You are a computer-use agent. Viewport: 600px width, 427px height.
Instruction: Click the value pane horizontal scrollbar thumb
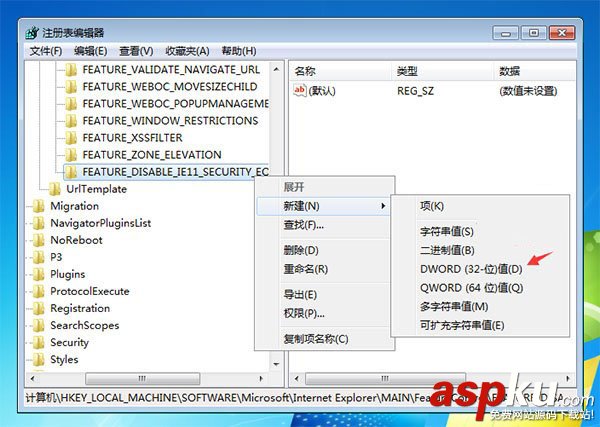point(385,379)
